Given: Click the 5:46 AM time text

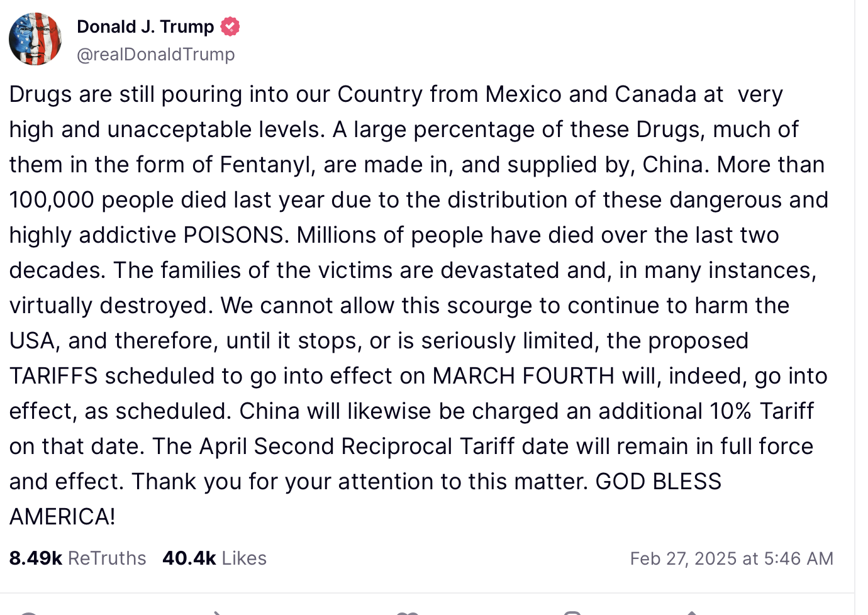Looking at the screenshot, I should (799, 558).
